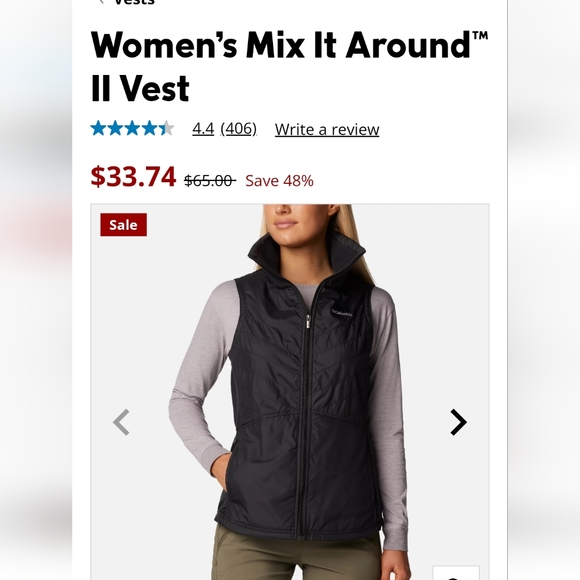This screenshot has width=580, height=580.
Task: Click the first blue rating star
Action: [98, 128]
